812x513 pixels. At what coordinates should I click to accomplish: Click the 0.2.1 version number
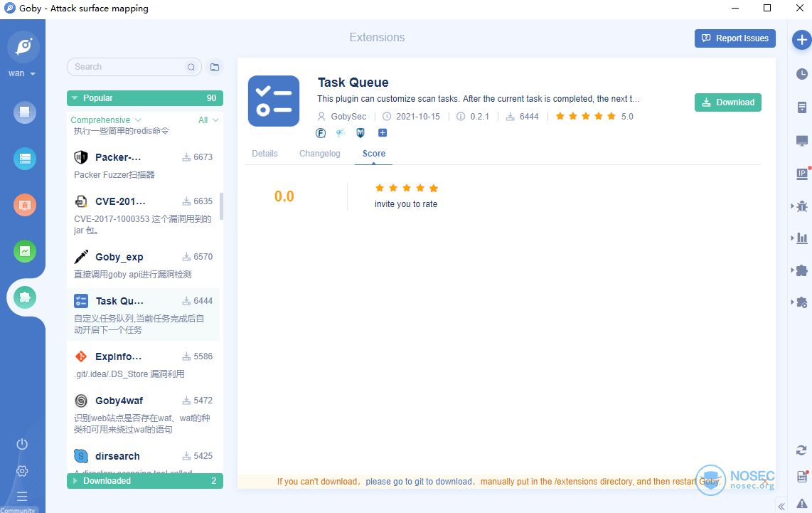[479, 117]
